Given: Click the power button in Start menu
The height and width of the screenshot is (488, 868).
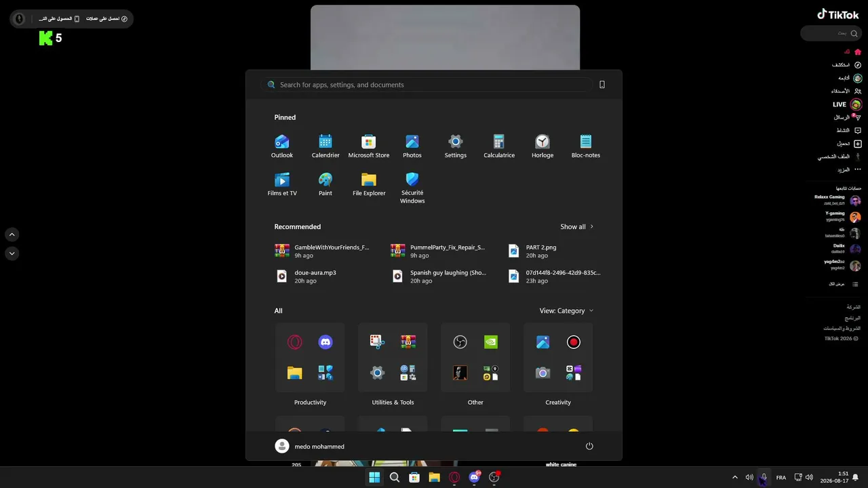Looking at the screenshot, I should tap(589, 446).
